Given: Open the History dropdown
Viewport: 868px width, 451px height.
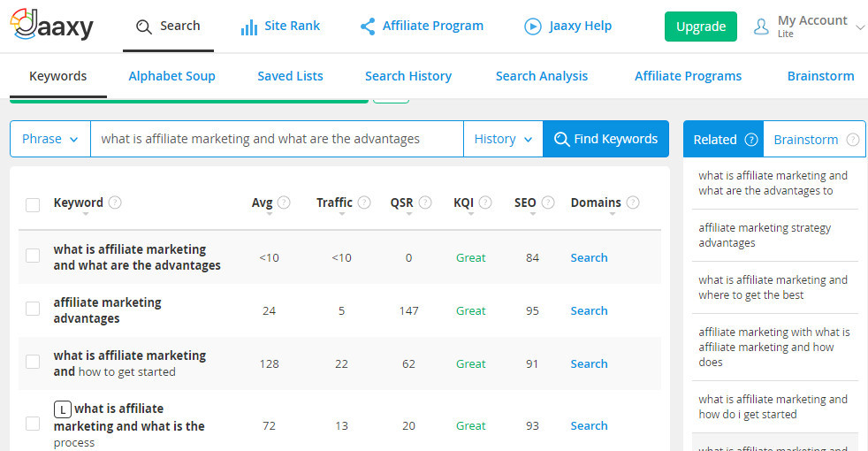Looking at the screenshot, I should [x=503, y=139].
